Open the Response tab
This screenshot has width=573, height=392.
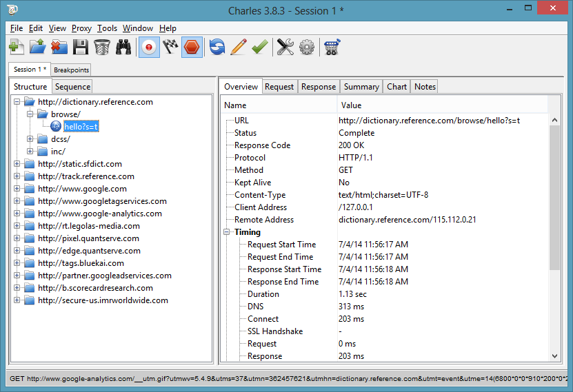[x=319, y=87]
